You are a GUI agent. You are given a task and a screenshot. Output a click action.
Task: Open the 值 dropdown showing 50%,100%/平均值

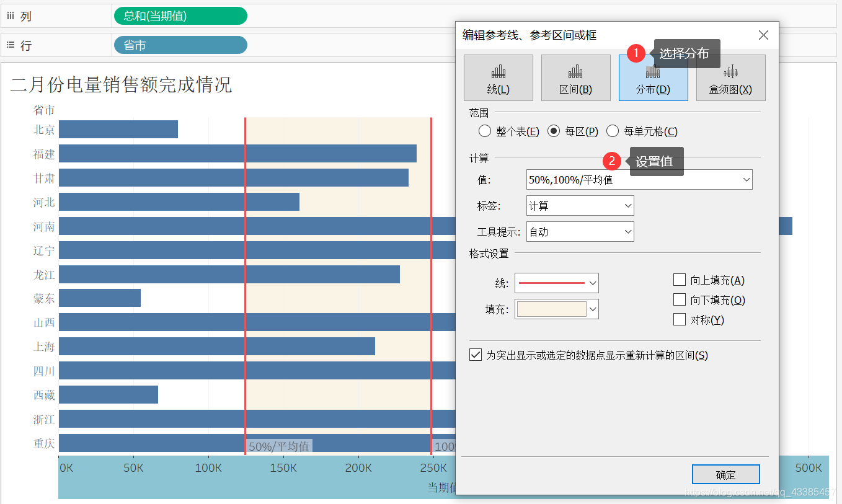639,180
